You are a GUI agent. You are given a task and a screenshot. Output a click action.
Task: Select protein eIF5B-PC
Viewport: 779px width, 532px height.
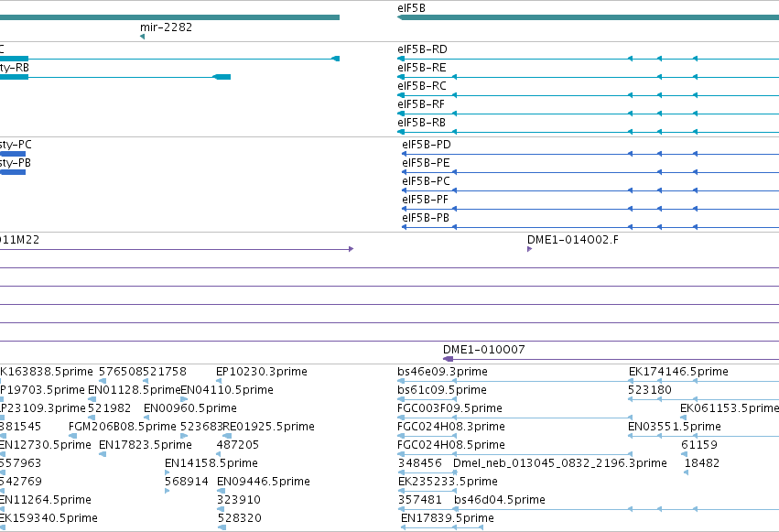pos(426,181)
